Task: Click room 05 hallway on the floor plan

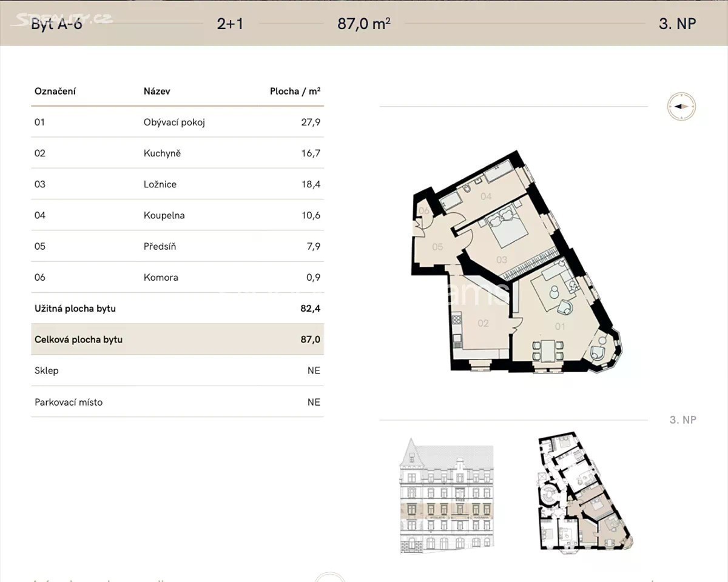Action: click(x=437, y=247)
